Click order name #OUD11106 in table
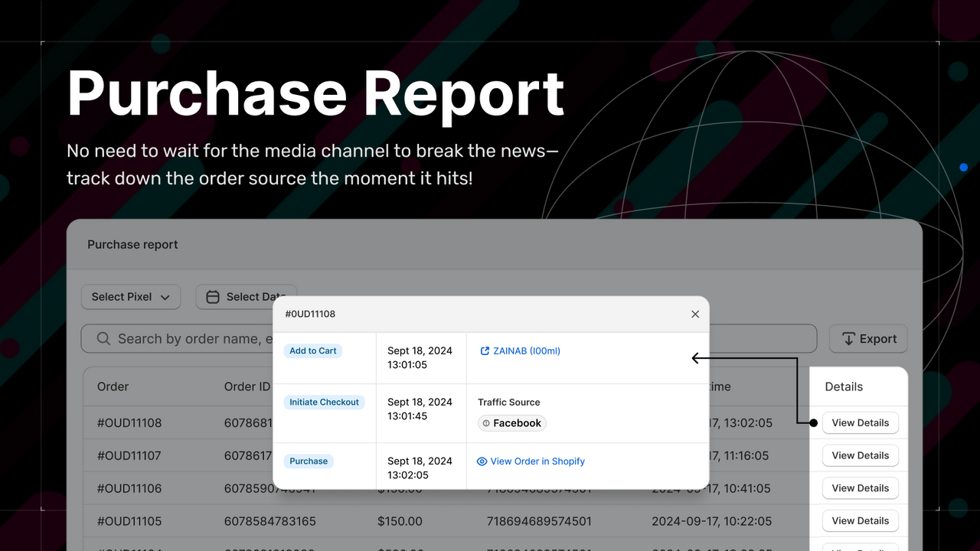Screen dimensions: 980x551 coord(129,488)
